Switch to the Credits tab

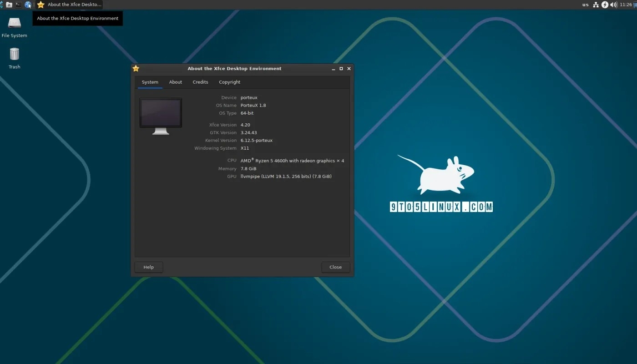(200, 82)
